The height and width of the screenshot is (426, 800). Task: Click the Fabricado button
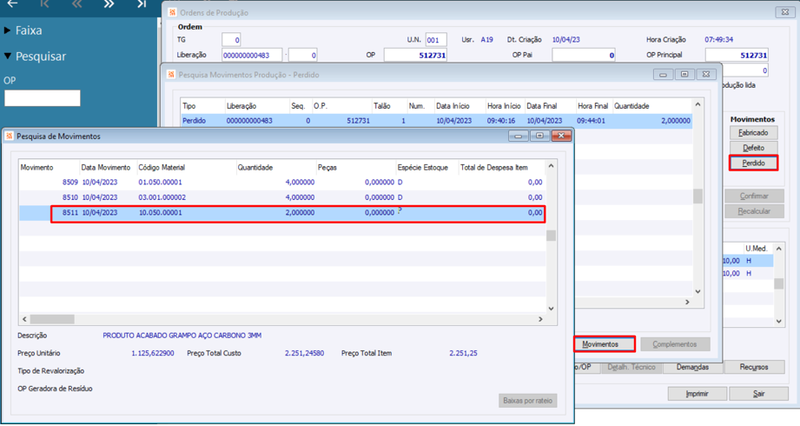pyautogui.click(x=753, y=133)
